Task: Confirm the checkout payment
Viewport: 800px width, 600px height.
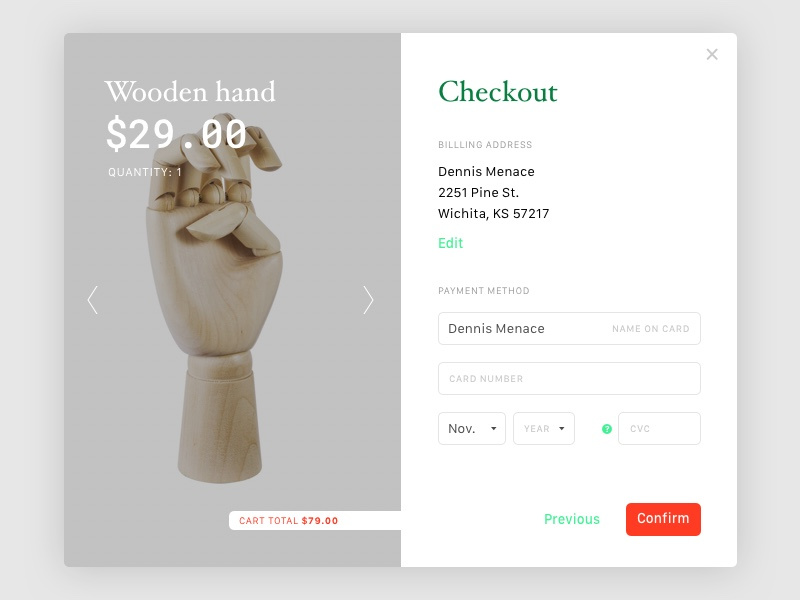Action: [663, 519]
